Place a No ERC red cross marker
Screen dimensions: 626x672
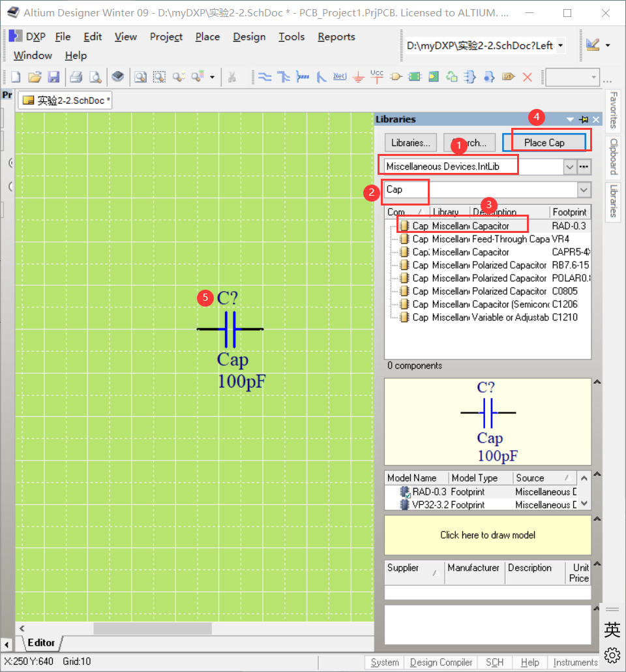point(528,77)
